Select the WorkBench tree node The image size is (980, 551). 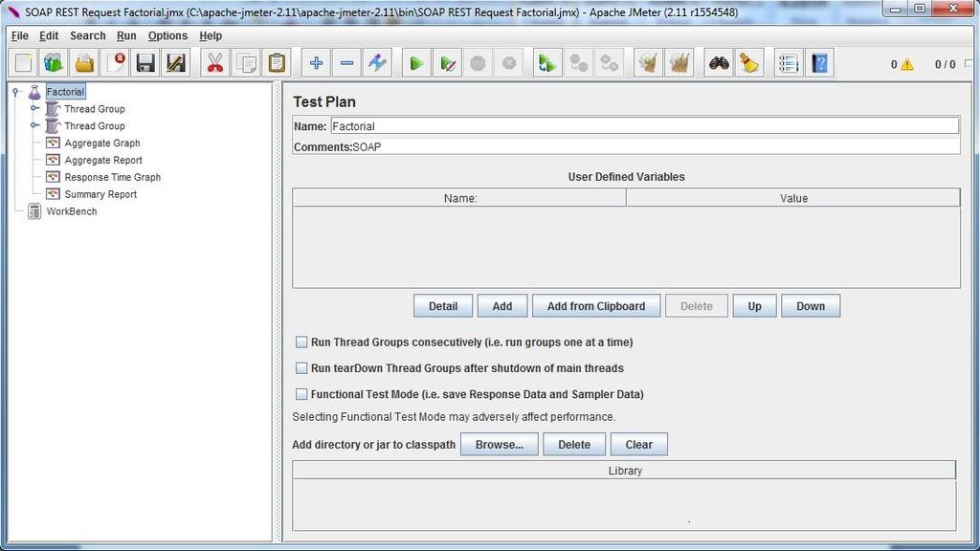pos(71,211)
